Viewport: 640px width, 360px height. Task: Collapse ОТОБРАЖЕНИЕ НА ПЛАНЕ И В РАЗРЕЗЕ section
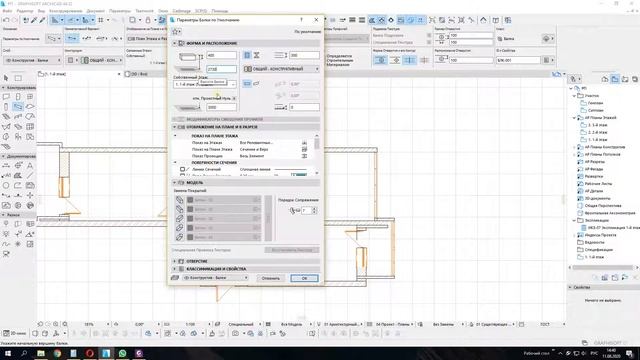pyautogui.click(x=175, y=127)
